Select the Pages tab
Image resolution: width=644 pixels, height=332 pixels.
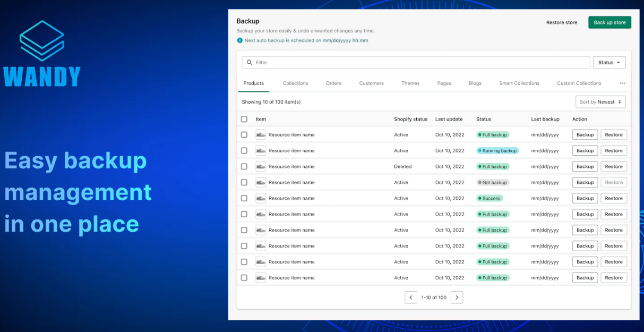click(x=444, y=83)
